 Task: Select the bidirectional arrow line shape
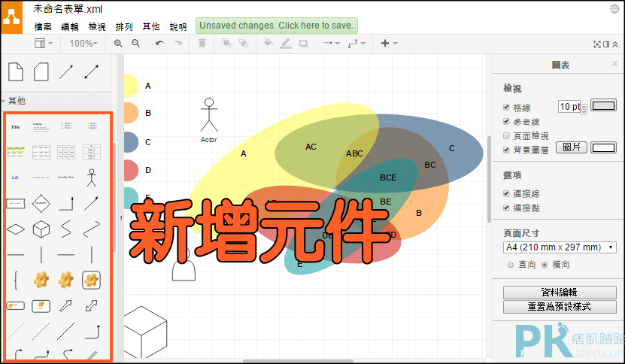91,71
